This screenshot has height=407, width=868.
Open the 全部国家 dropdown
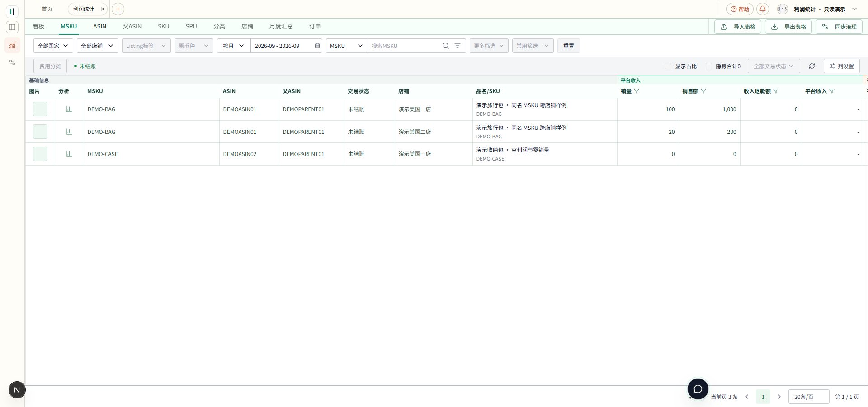(x=53, y=46)
